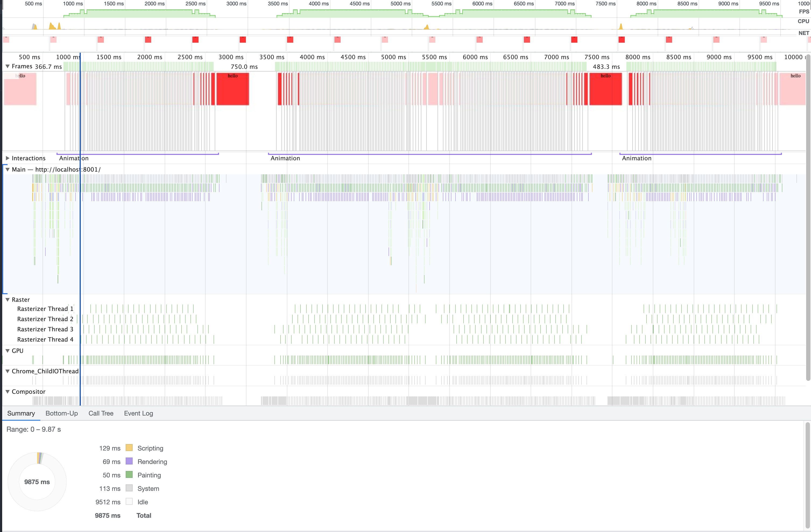Click the red hello frame screenshot near 7500 ms
Image resolution: width=811 pixels, height=532 pixels.
click(x=605, y=89)
